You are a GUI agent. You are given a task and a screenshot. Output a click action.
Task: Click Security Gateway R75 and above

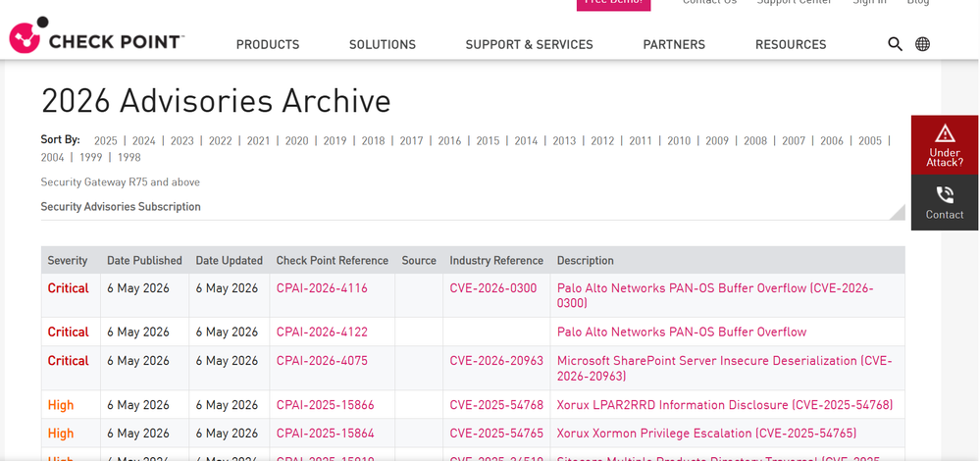(x=120, y=182)
